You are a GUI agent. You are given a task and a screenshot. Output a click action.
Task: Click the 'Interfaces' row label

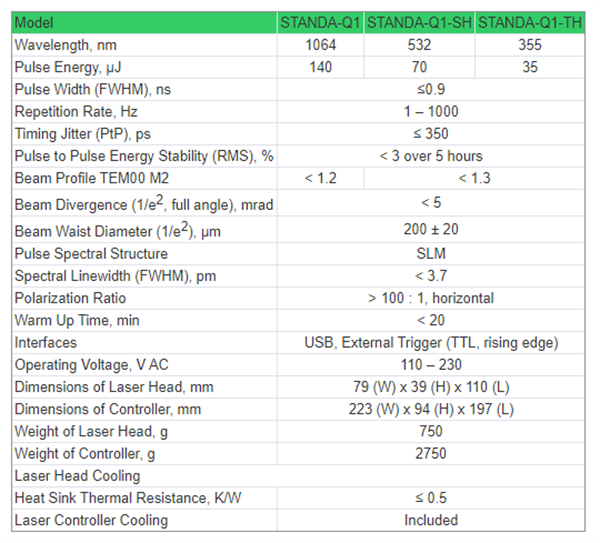[x=46, y=343]
